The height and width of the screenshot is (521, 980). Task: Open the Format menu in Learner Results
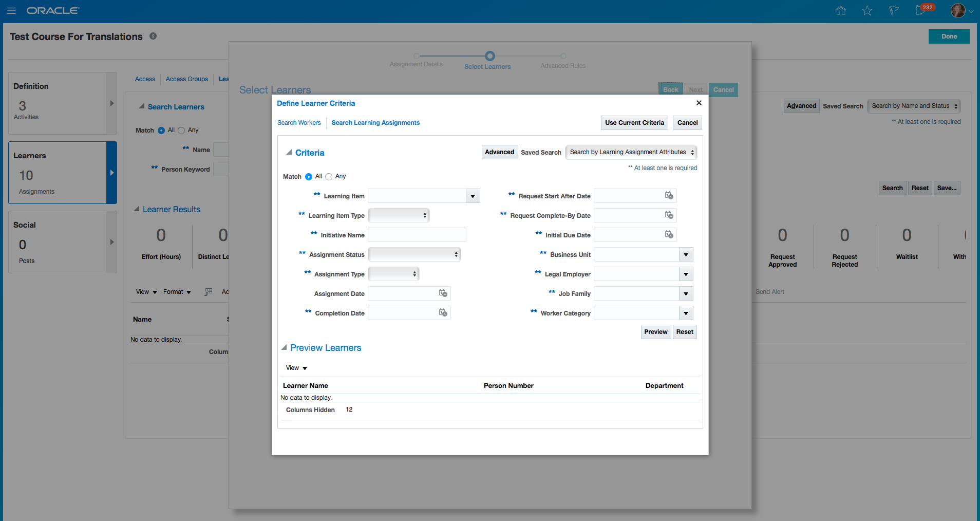tap(177, 292)
